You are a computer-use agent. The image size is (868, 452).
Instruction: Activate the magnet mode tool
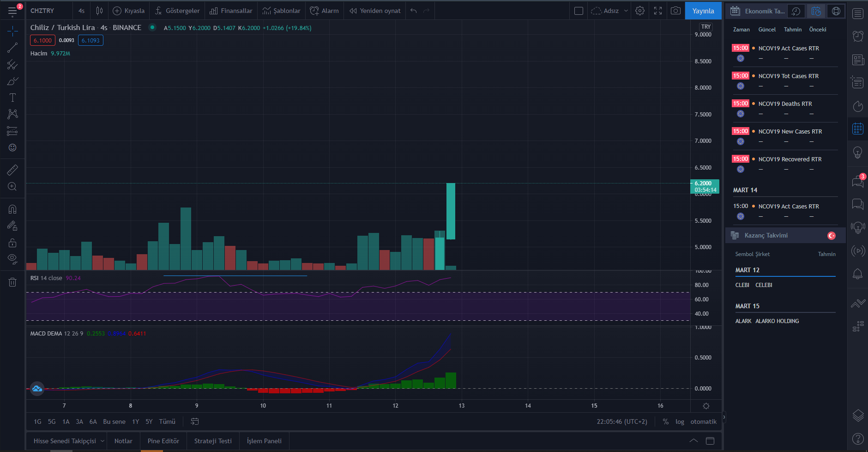(x=12, y=209)
